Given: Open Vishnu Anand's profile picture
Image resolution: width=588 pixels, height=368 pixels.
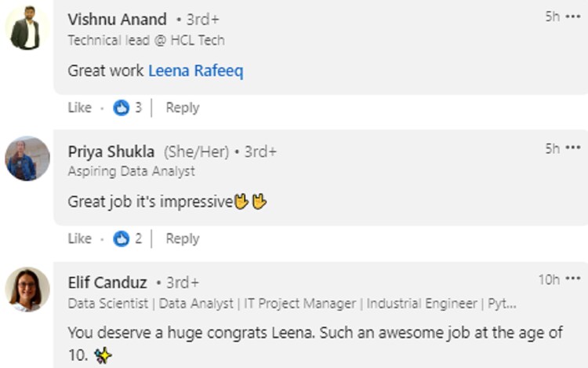Looking at the screenshot, I should [x=26, y=28].
